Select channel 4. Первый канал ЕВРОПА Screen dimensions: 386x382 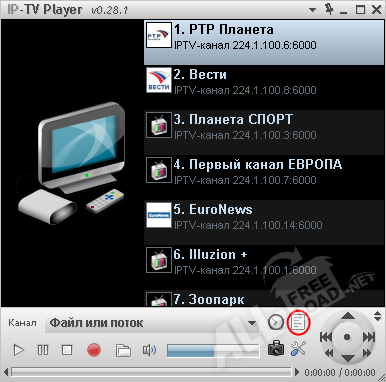coord(264,177)
